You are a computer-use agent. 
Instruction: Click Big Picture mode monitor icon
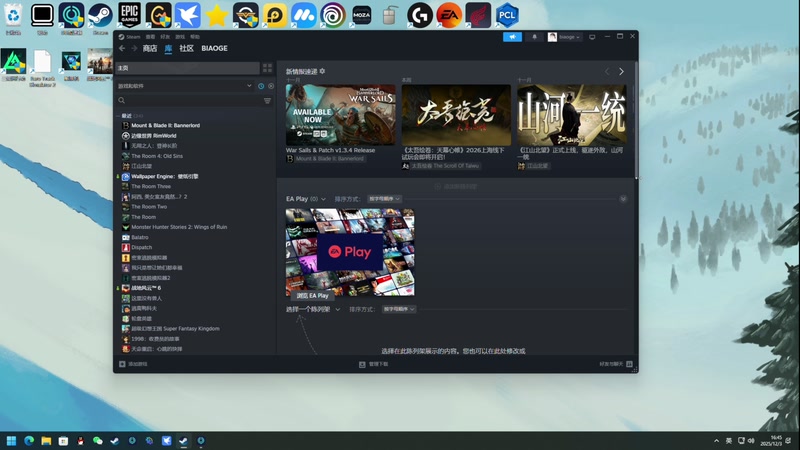tap(592, 37)
